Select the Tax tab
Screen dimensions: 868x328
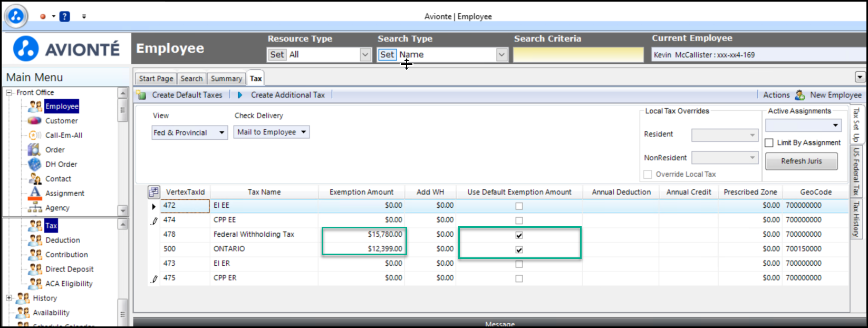(256, 78)
